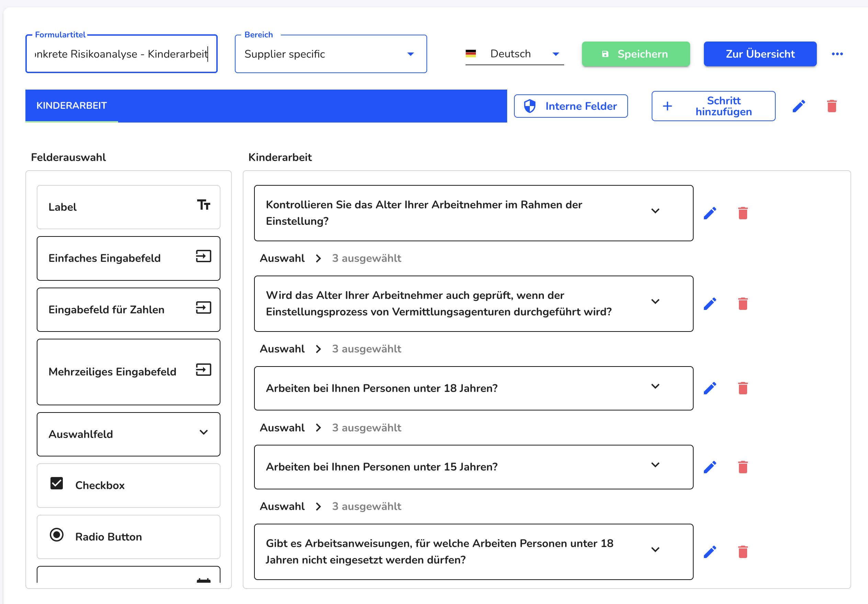Image resolution: width=868 pixels, height=604 pixels.
Task: Click input icon on Mehrzeiliges Eingabefeld
Action: coord(203,370)
